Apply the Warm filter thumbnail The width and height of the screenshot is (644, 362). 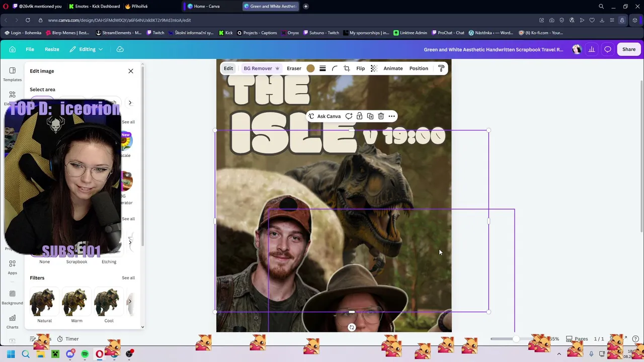pyautogui.click(x=76, y=302)
